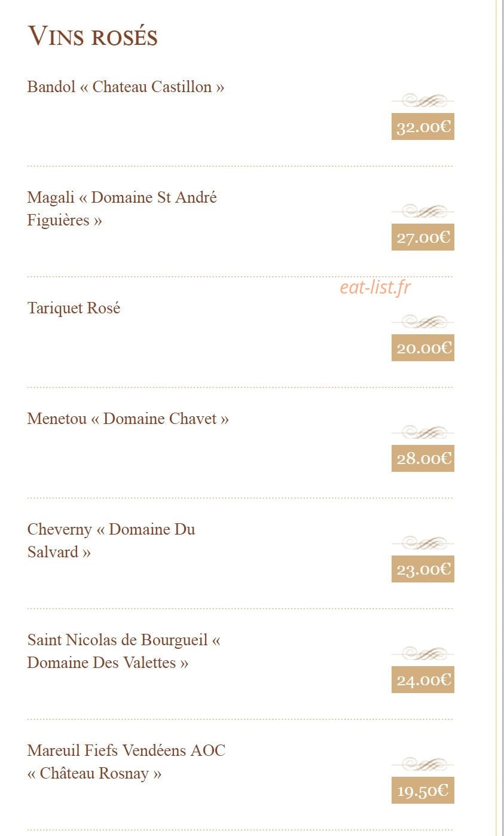504x836 pixels.
Task: Click the 27.00€ price badge
Action: pos(423,237)
